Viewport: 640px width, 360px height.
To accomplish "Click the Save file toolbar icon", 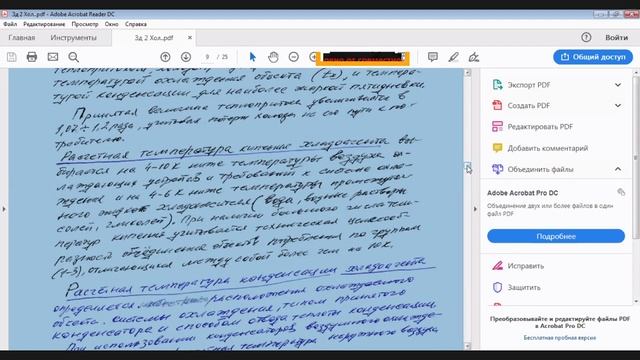I will click(11, 57).
